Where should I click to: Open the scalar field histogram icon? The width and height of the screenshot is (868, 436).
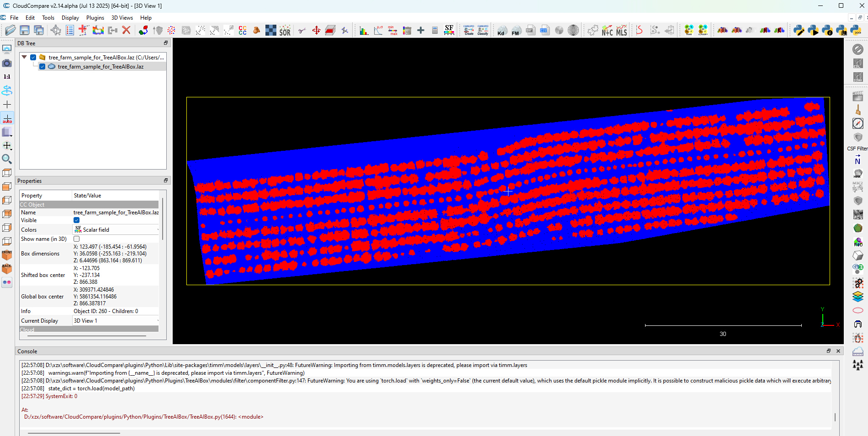(364, 30)
